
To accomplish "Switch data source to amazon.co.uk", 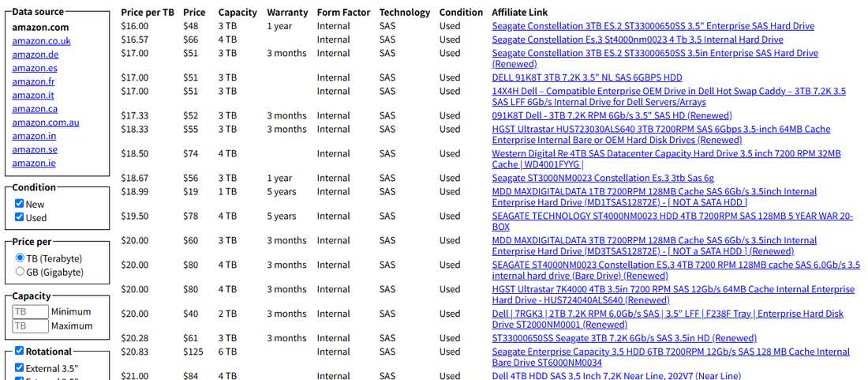I will pos(42,41).
